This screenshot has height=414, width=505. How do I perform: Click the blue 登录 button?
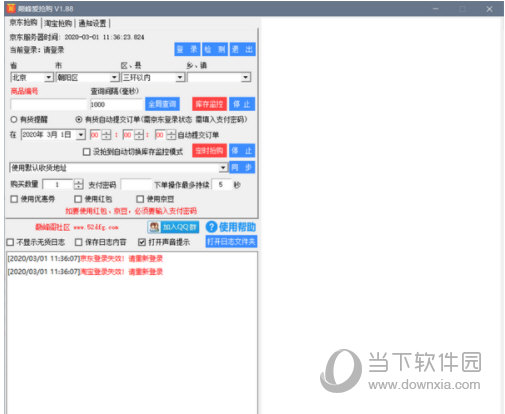pos(187,49)
